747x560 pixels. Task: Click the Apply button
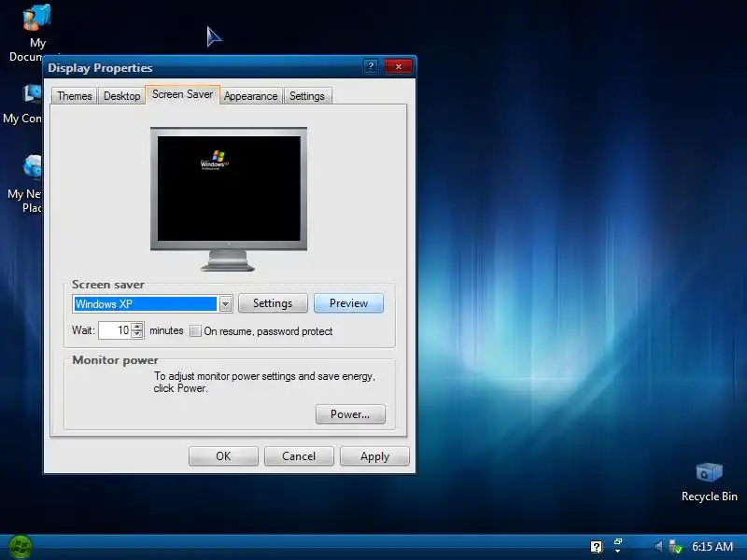[375, 456]
